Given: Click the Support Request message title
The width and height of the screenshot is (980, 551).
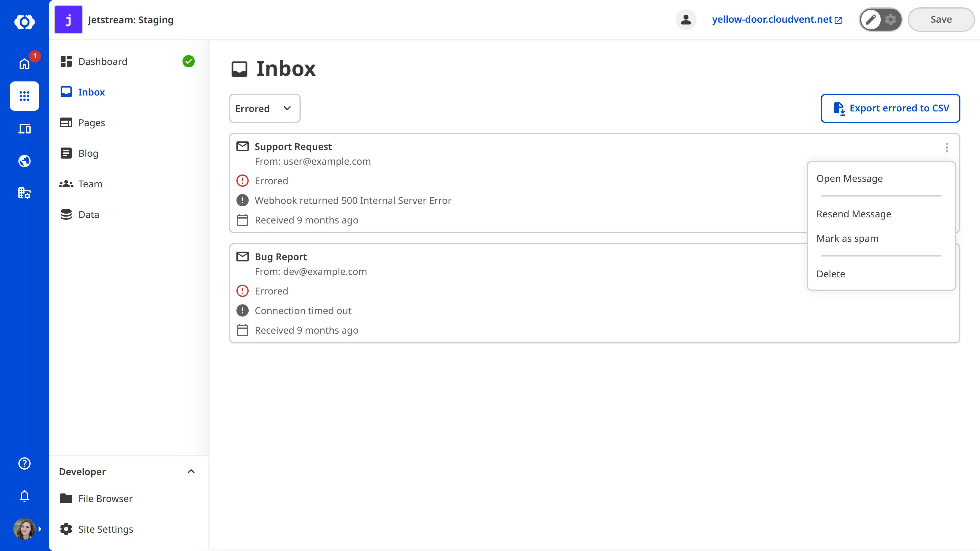Looking at the screenshot, I should click(293, 146).
